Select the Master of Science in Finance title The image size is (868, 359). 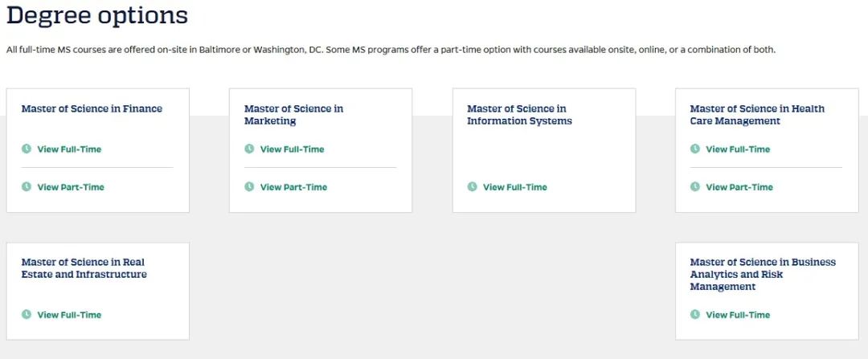point(92,108)
